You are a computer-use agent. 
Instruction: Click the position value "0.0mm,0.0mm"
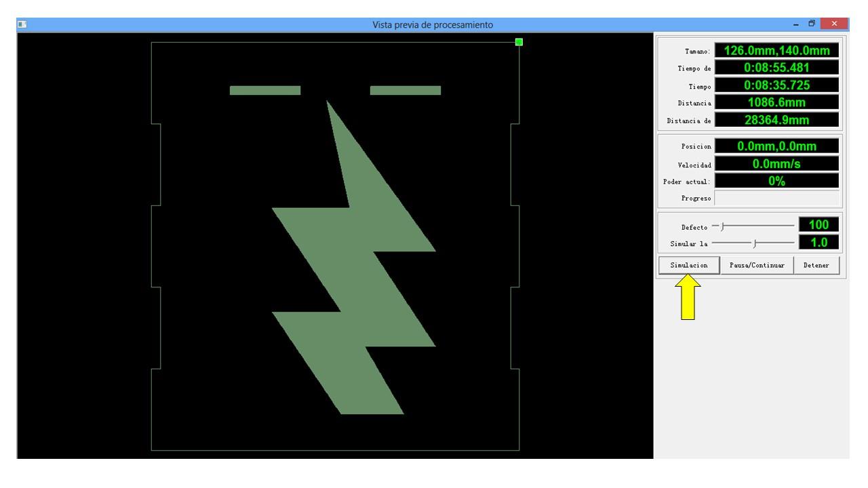coord(777,146)
